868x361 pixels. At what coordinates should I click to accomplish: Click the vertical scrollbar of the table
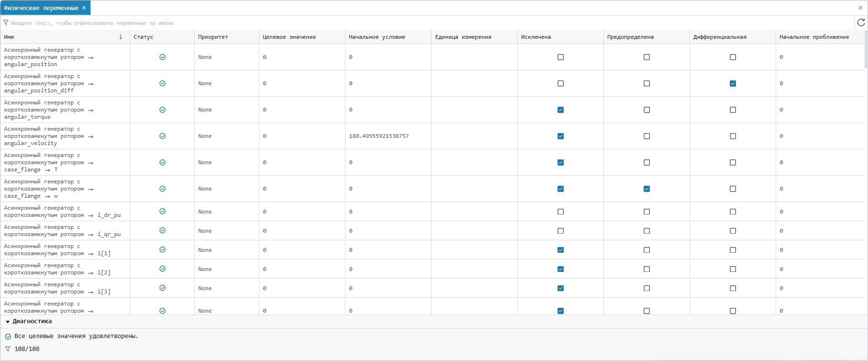[866, 50]
